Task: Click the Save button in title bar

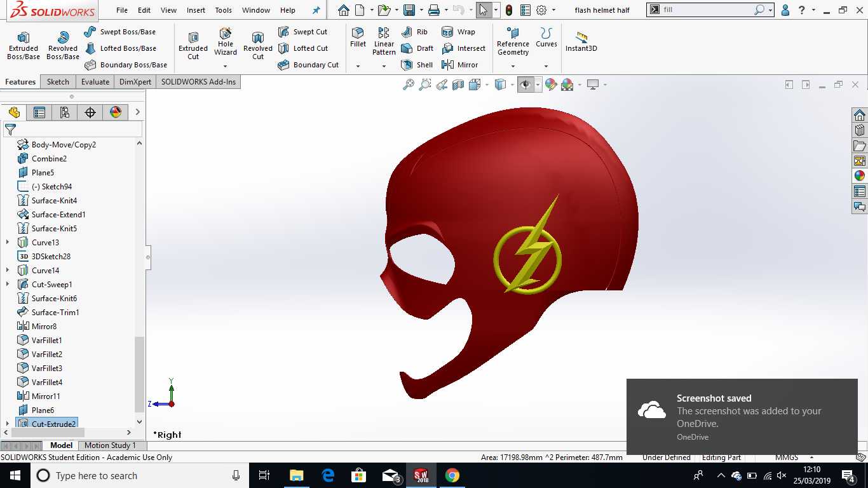Action: point(409,10)
